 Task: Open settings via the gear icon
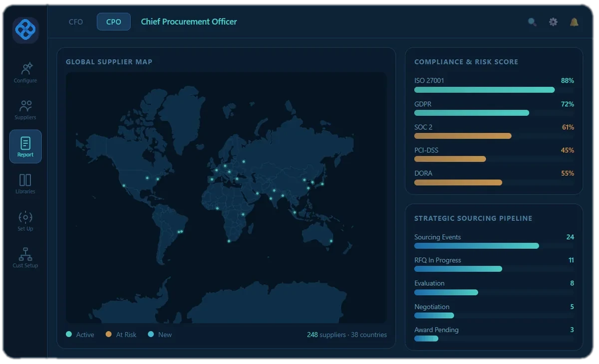point(553,22)
